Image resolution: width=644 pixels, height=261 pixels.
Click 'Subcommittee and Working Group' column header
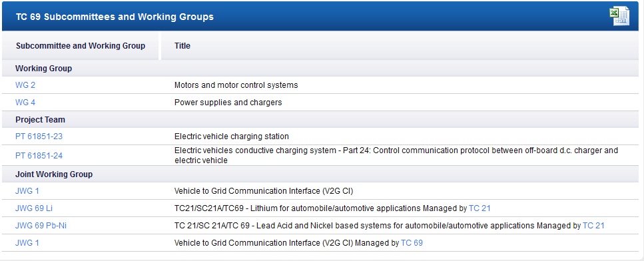click(81, 46)
